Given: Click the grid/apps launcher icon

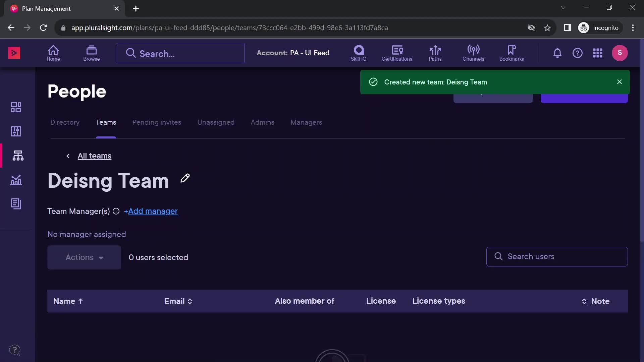Looking at the screenshot, I should tap(598, 53).
